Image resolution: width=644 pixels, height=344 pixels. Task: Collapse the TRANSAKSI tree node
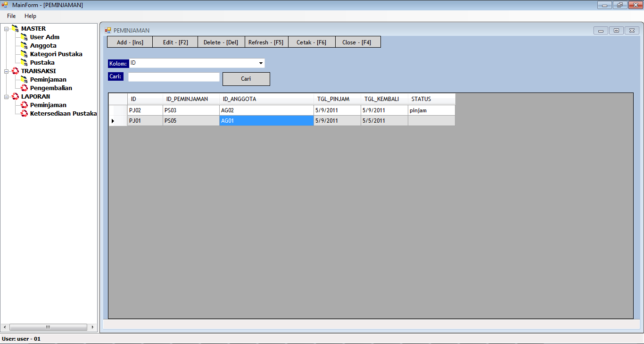click(x=6, y=71)
